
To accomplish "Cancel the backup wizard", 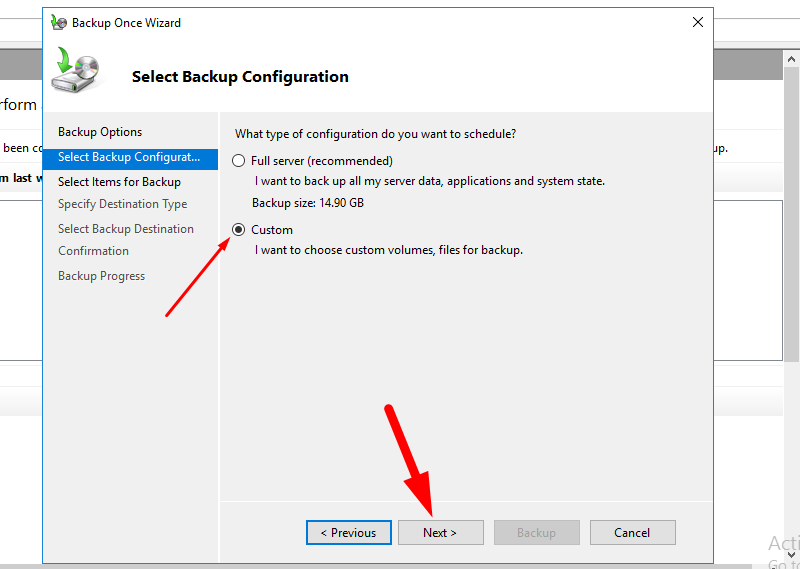I will (632, 533).
